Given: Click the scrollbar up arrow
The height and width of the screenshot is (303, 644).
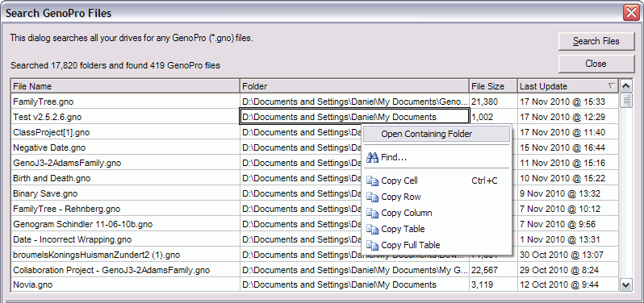Looking at the screenshot, I should tap(626, 86).
